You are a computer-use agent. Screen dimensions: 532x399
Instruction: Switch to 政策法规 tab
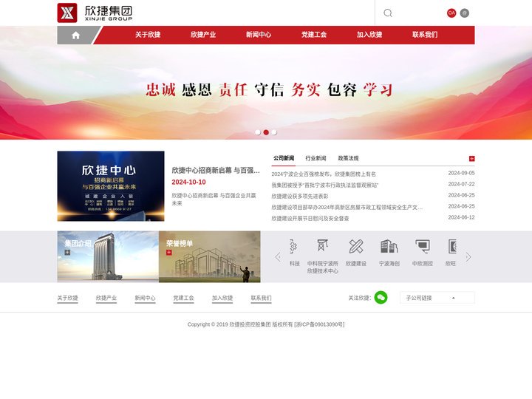click(x=348, y=158)
